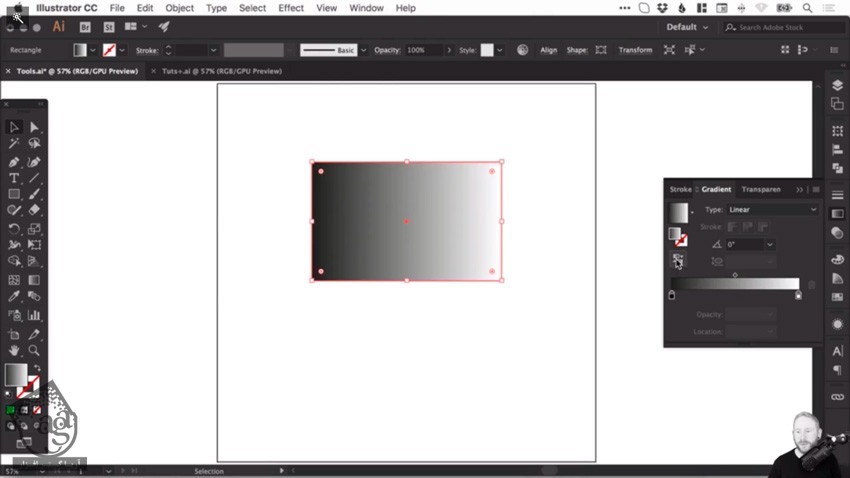
Task: Bring stroke box forward in Gradient panel
Action: click(x=682, y=241)
